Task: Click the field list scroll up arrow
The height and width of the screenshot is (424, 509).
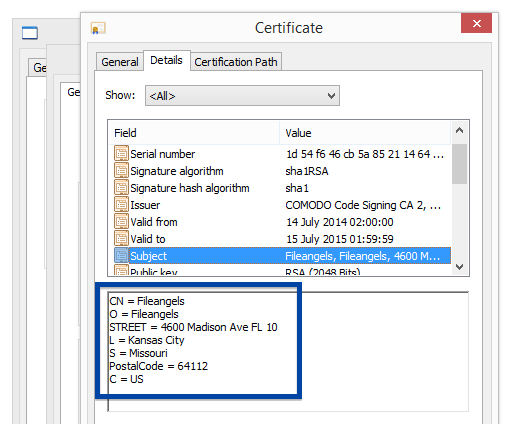Action: 459,130
